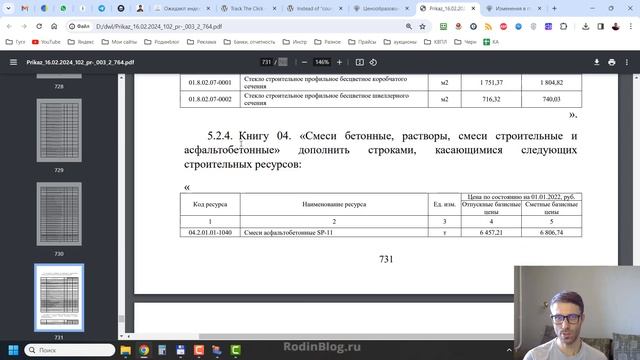The image size is (640, 360).
Task: Go back in browser history
Action: click(x=9, y=26)
